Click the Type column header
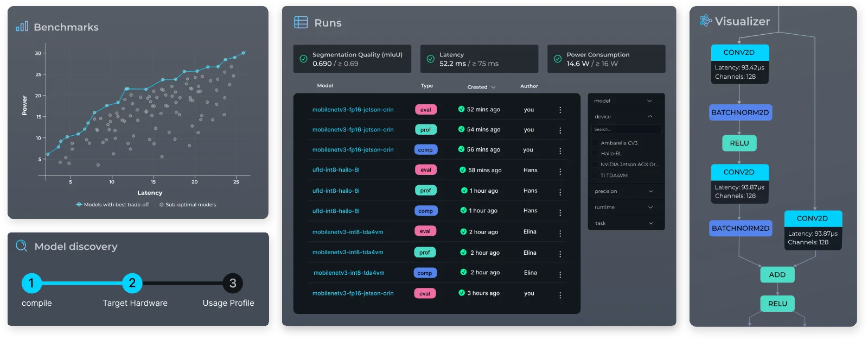Viewport: 868px width, 340px height. [x=427, y=86]
